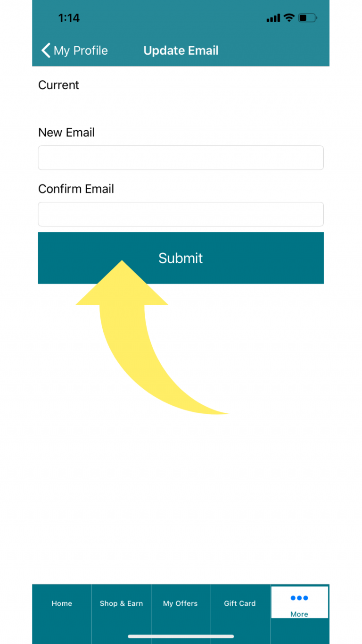Open the Shop & Earn tab
The height and width of the screenshot is (644, 362).
coord(121,603)
